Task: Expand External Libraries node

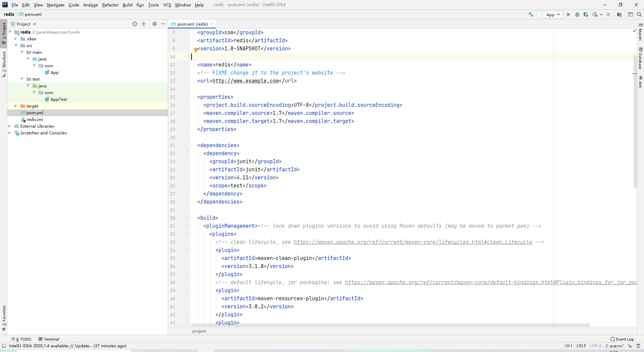Action: (10, 126)
